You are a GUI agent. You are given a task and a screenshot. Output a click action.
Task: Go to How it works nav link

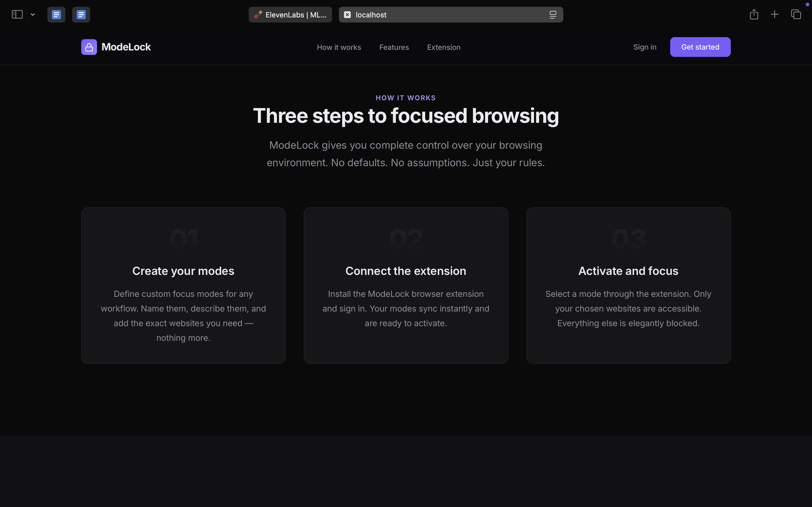click(339, 47)
